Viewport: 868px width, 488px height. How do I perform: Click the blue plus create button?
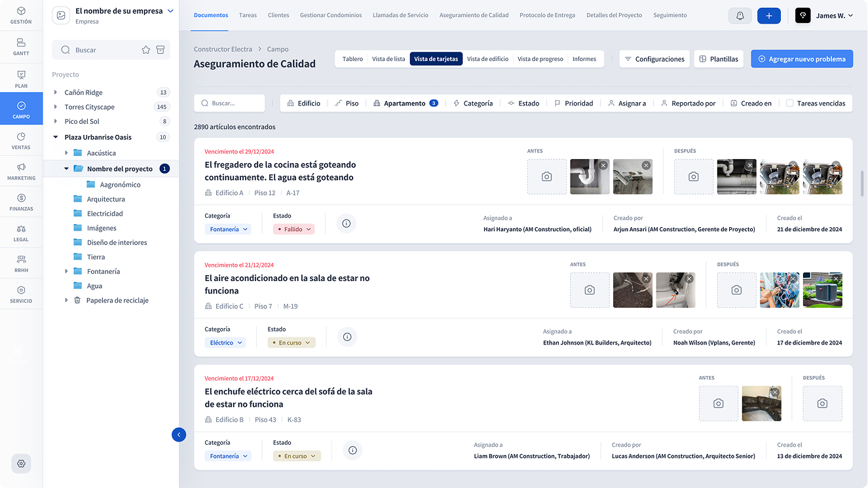(x=769, y=16)
